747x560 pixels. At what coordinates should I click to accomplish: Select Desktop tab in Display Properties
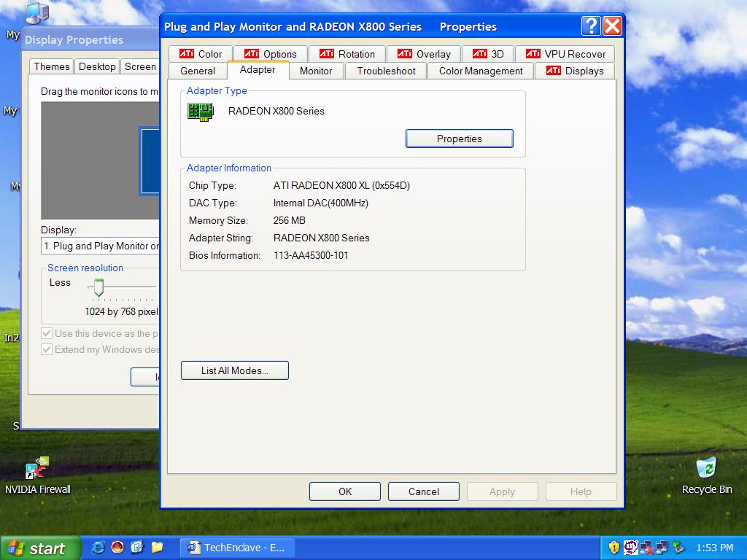97,66
